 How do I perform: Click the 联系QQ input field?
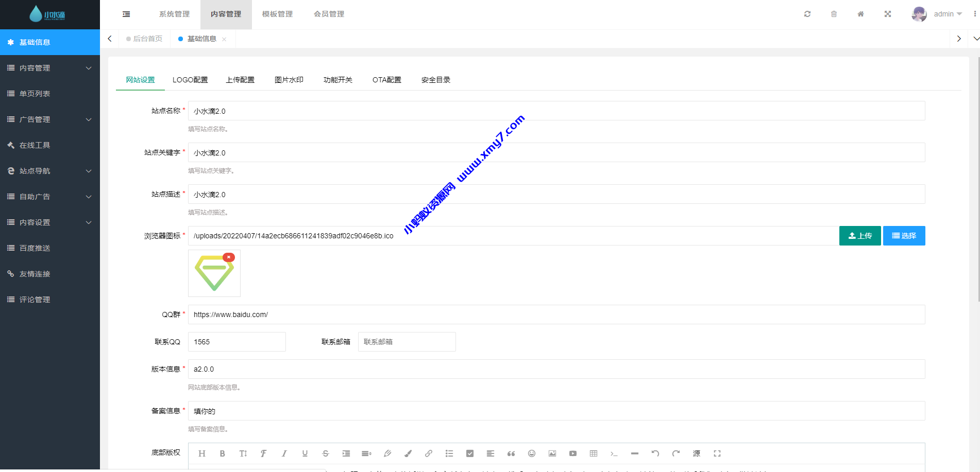coord(236,341)
